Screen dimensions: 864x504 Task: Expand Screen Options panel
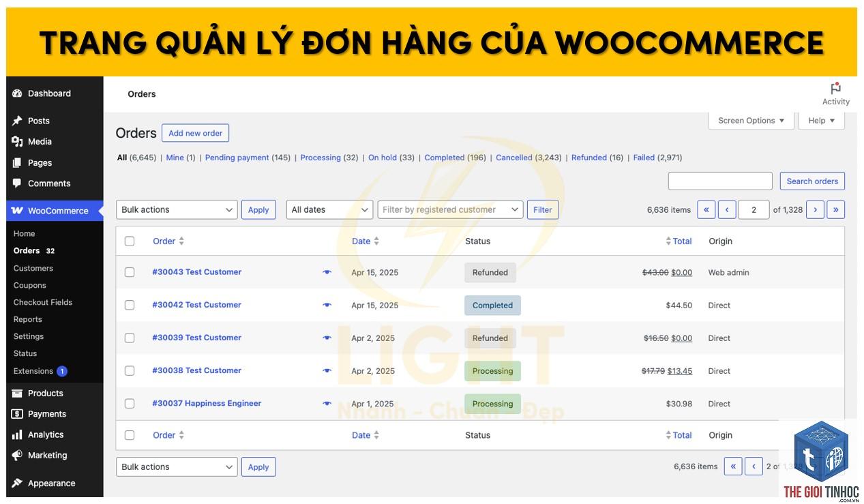pyautogui.click(x=751, y=121)
